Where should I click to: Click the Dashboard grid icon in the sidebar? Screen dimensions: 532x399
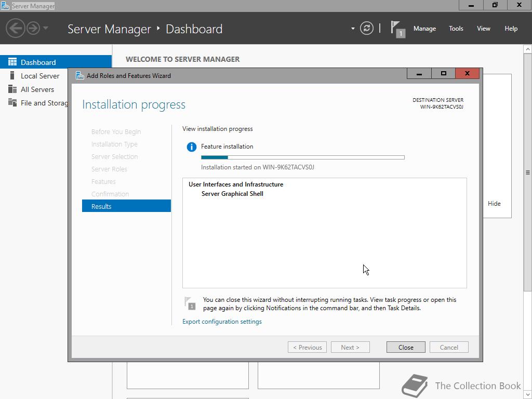pyautogui.click(x=12, y=62)
